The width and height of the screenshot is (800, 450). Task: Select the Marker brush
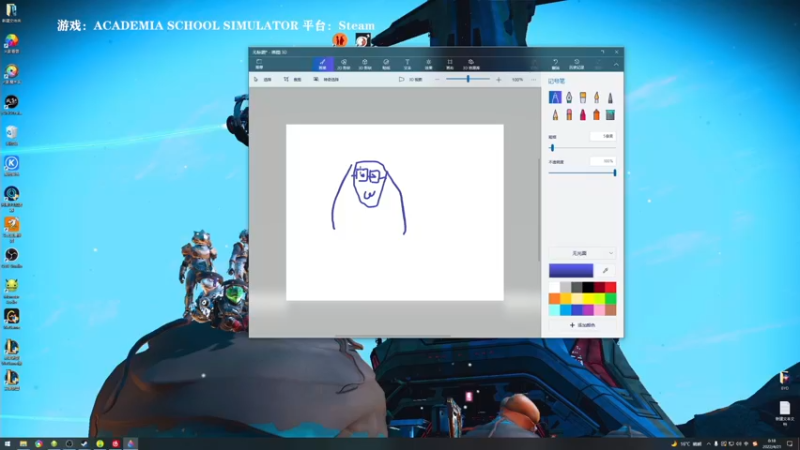coord(555,97)
